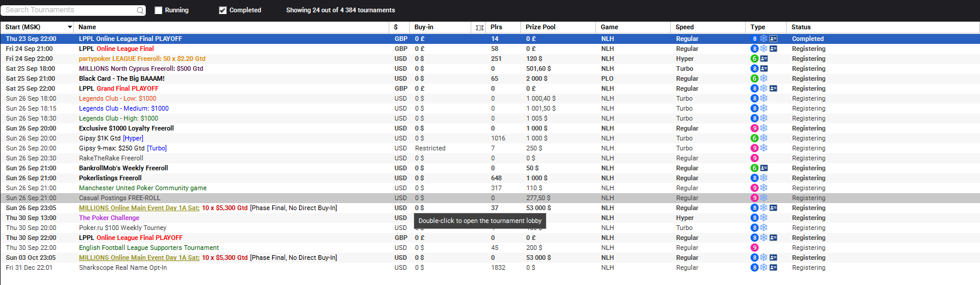Click the blue 8-max icon in MILLIONS North Cyprus row
The height and width of the screenshot is (285, 980).
755,68
